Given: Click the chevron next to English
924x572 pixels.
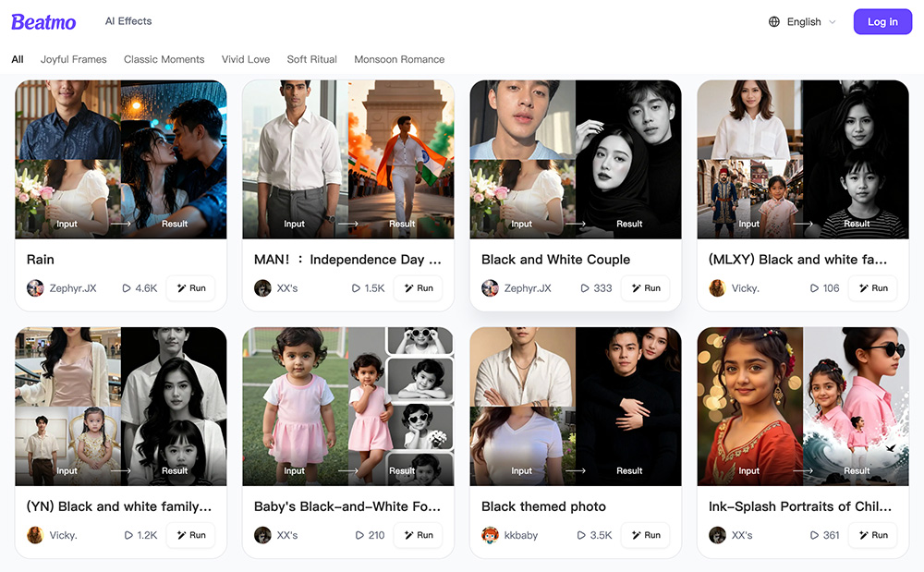Looking at the screenshot, I should click(x=833, y=22).
